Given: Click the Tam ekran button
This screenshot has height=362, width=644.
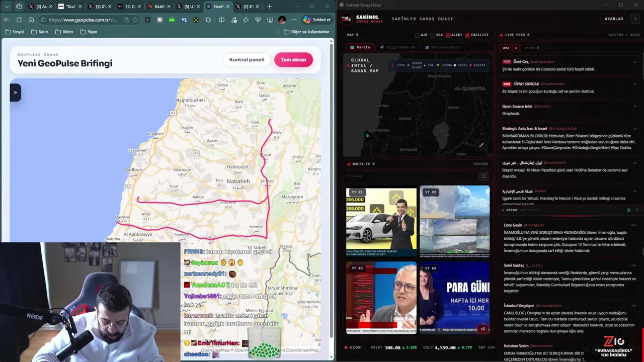Looking at the screenshot, I should click(293, 60).
